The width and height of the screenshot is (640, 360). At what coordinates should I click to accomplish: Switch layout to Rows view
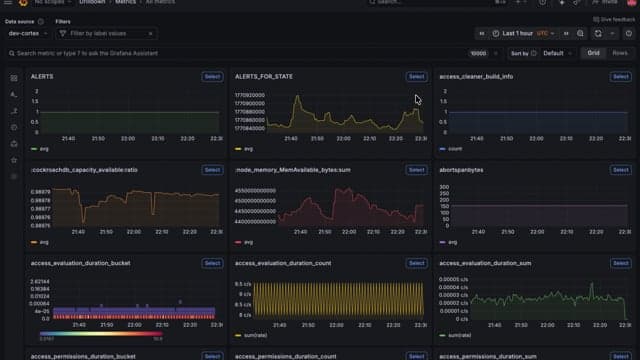pos(620,53)
